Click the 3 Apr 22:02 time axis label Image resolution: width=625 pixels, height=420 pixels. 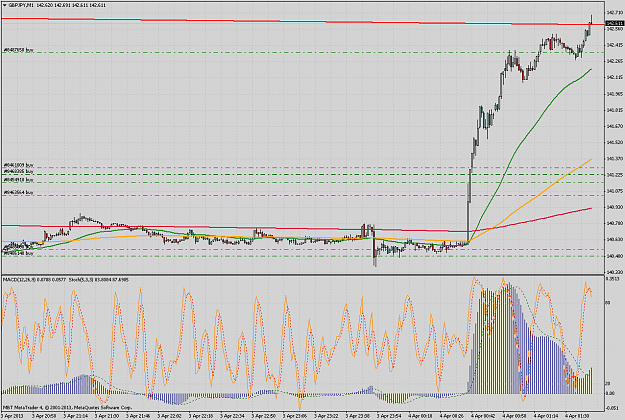(170, 416)
